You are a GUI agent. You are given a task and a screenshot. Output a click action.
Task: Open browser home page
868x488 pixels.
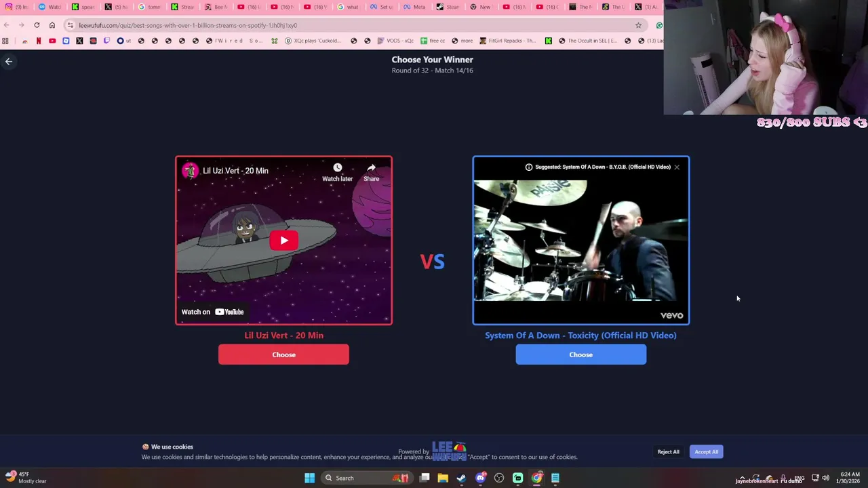[52, 25]
